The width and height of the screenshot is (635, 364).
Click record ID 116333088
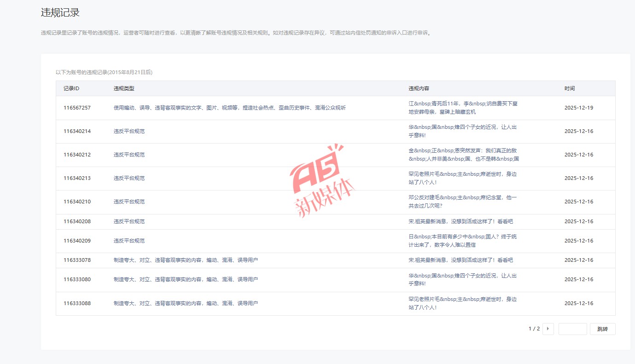(x=77, y=303)
